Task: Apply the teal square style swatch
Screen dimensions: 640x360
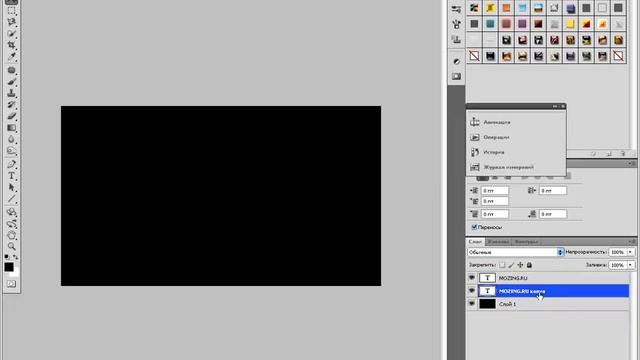Action: click(x=490, y=24)
